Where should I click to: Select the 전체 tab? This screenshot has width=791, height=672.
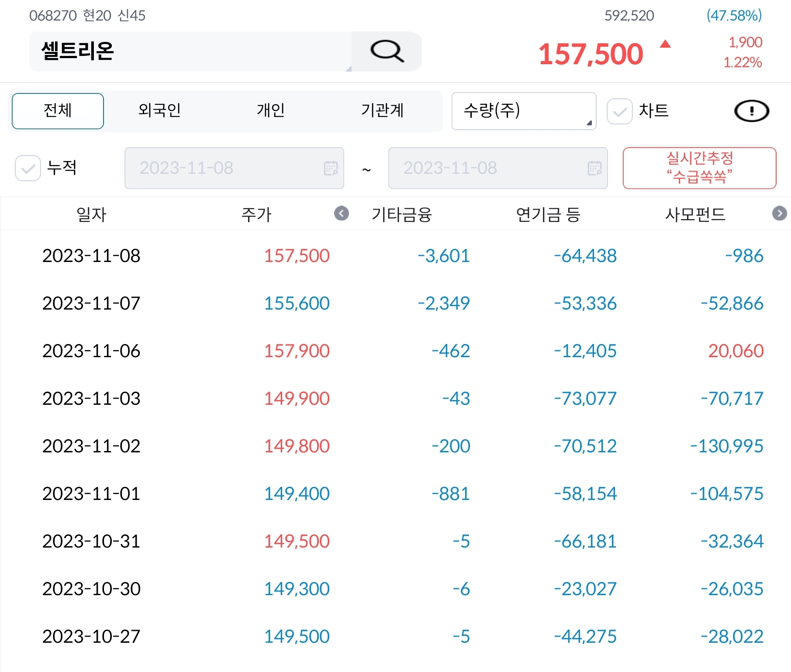[x=58, y=111]
